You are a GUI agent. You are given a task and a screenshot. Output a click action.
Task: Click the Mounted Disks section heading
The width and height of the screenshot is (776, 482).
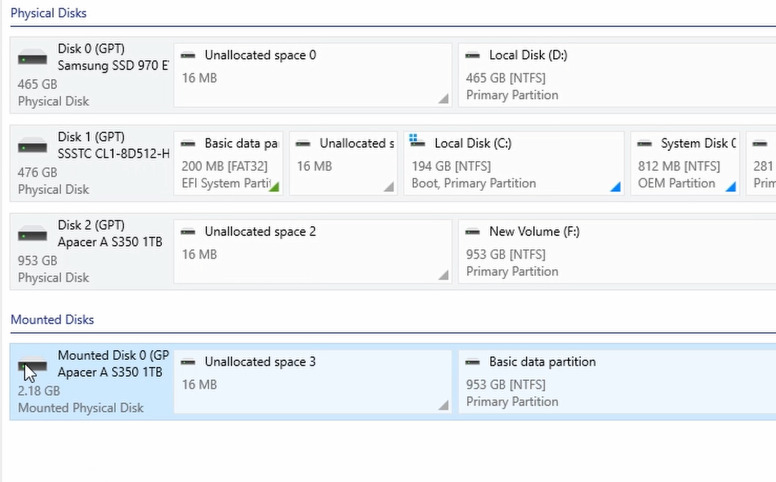pyautogui.click(x=52, y=320)
